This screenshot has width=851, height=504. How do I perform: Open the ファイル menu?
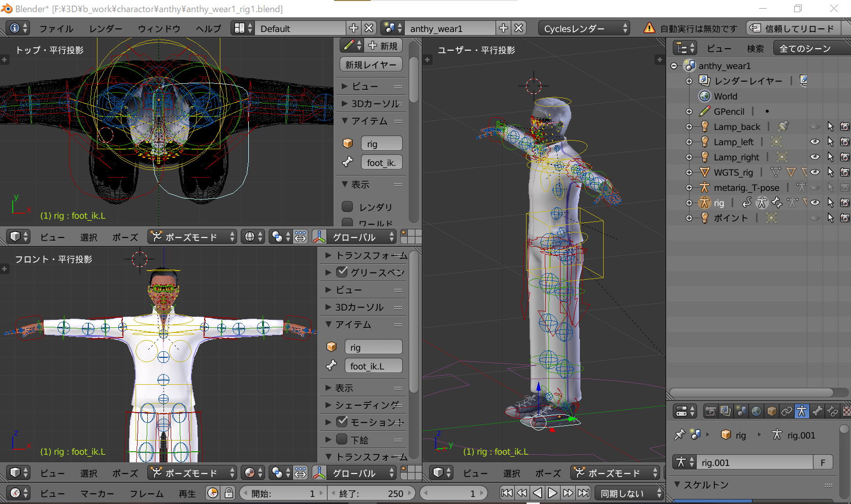coord(56,28)
